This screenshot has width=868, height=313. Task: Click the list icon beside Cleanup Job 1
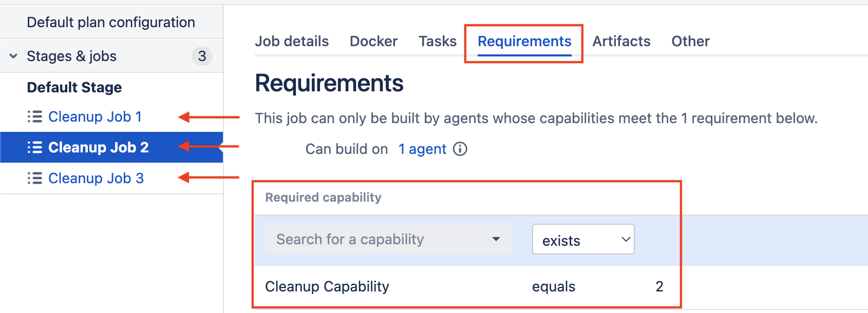click(34, 117)
